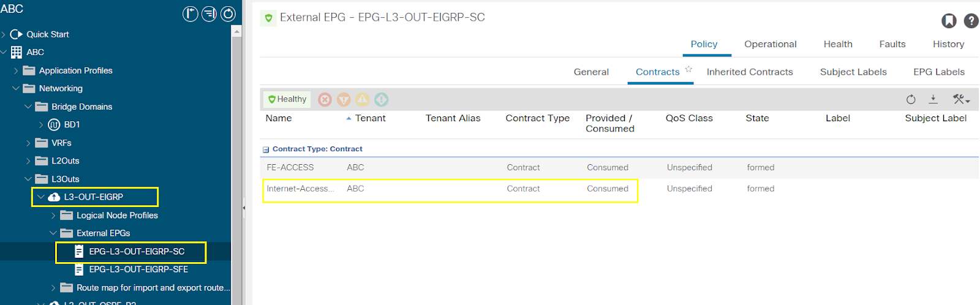Click the Provided / Consumed column header
The image size is (980, 305).
(609, 123)
